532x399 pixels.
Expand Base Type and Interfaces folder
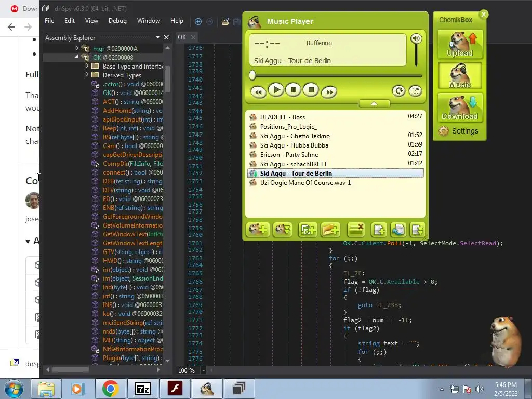point(87,66)
